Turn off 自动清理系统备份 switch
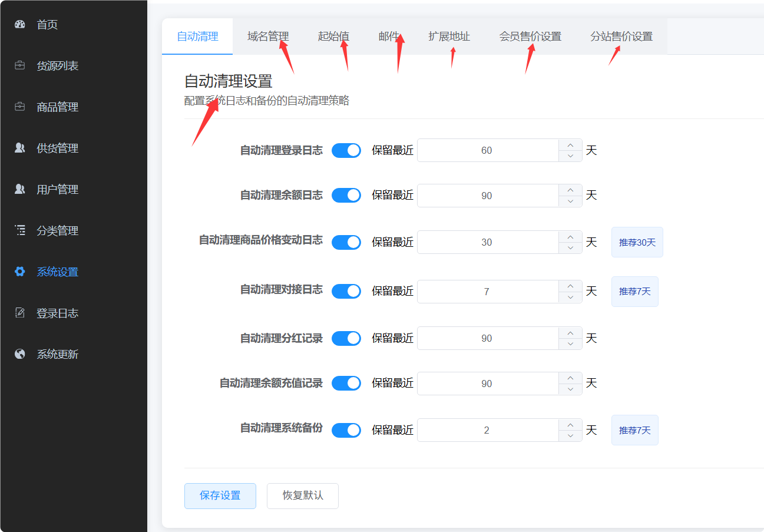Viewport: 764px width, 532px height. coord(346,430)
